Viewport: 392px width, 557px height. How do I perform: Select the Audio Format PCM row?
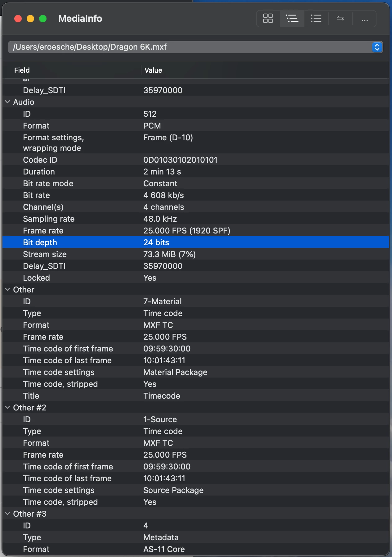click(196, 125)
